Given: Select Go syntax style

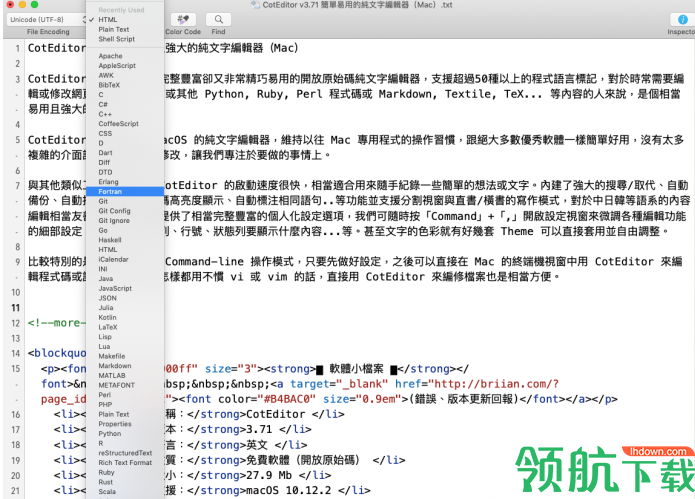Looking at the screenshot, I should point(103,230).
